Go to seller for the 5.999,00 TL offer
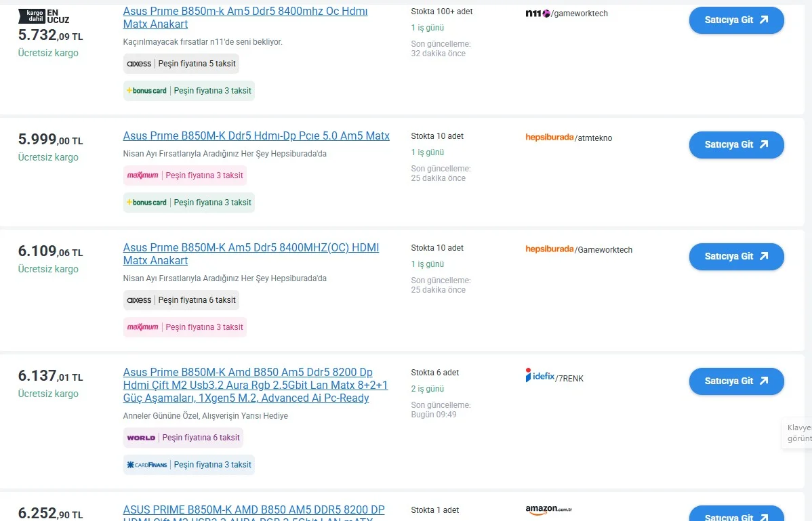The height and width of the screenshot is (521, 812). coord(736,145)
